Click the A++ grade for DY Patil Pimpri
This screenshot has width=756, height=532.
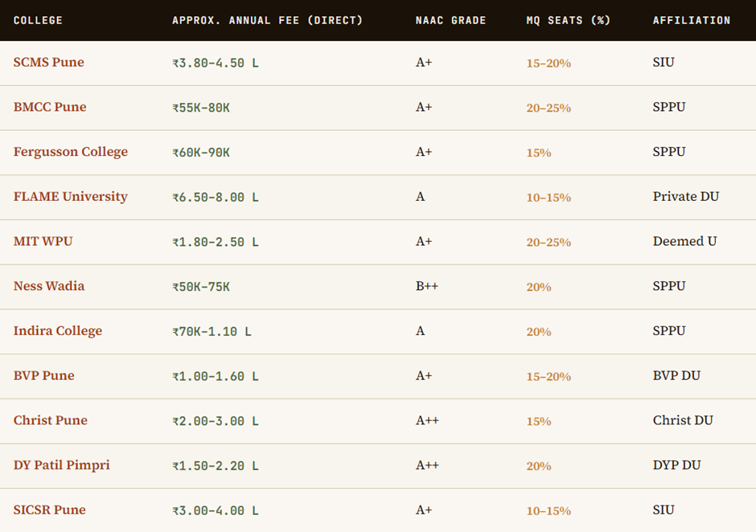click(427, 465)
